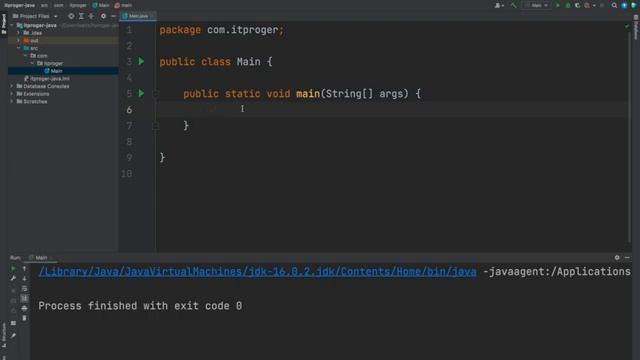Click green Run button in top toolbar
The image size is (640, 360).
(558, 5)
